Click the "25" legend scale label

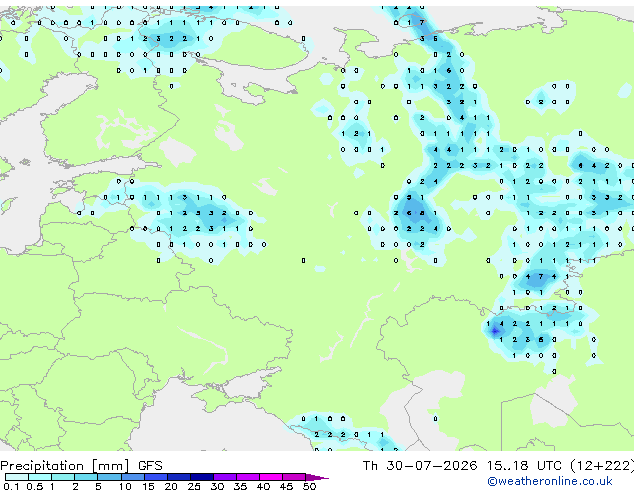(194, 486)
